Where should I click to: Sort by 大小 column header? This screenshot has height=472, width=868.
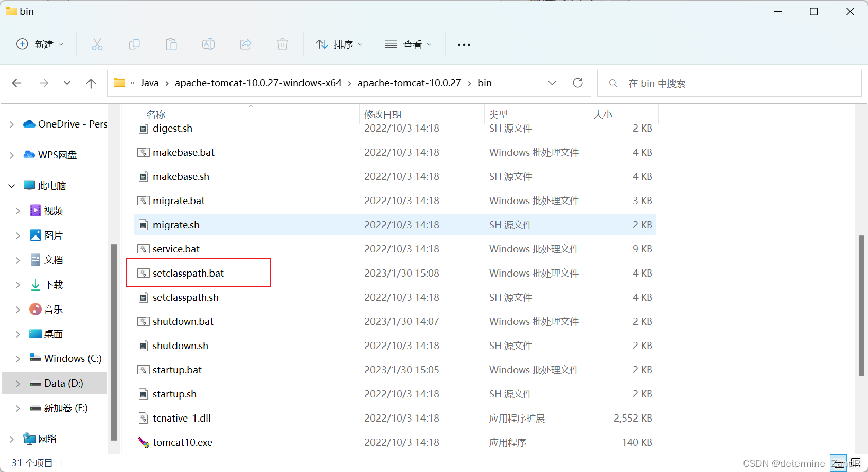603,114
